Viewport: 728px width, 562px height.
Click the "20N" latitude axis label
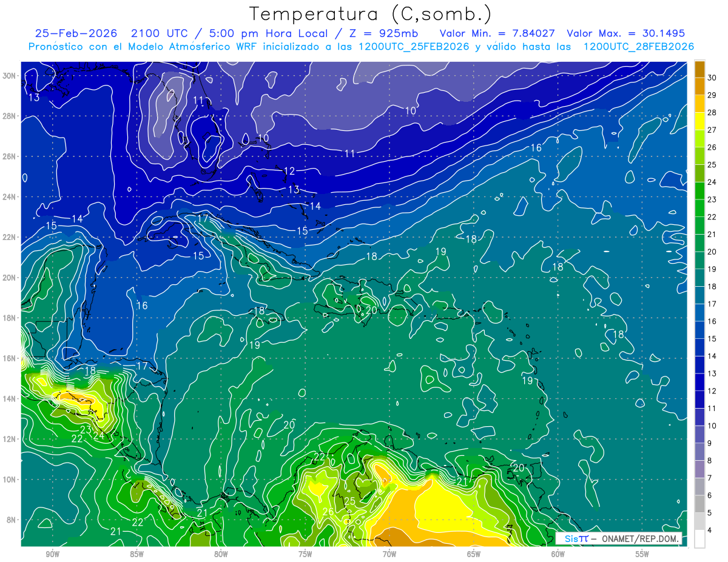tap(10, 278)
